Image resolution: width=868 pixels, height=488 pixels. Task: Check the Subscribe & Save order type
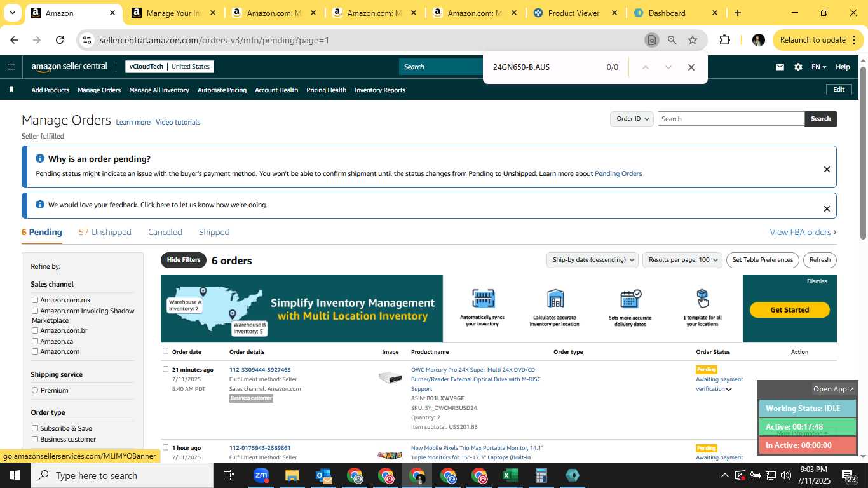point(35,428)
